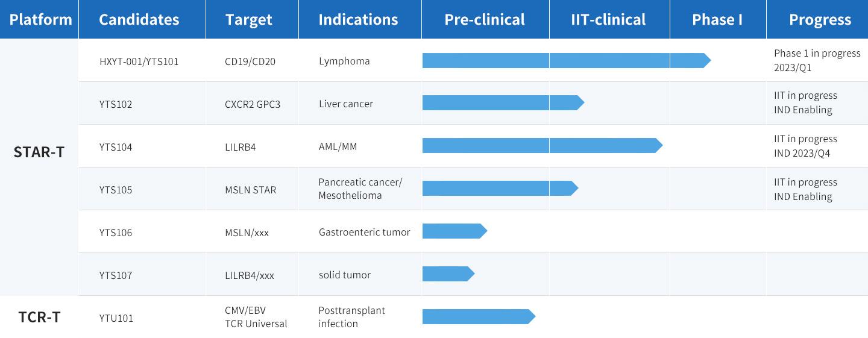868x338 pixels.
Task: Click the YTS107 solid tumor progress bar
Action: [x=447, y=274]
